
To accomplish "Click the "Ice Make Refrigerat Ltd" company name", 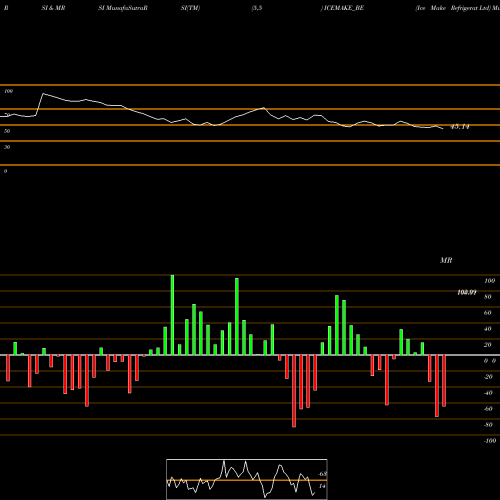I will pyautogui.click(x=453, y=8).
